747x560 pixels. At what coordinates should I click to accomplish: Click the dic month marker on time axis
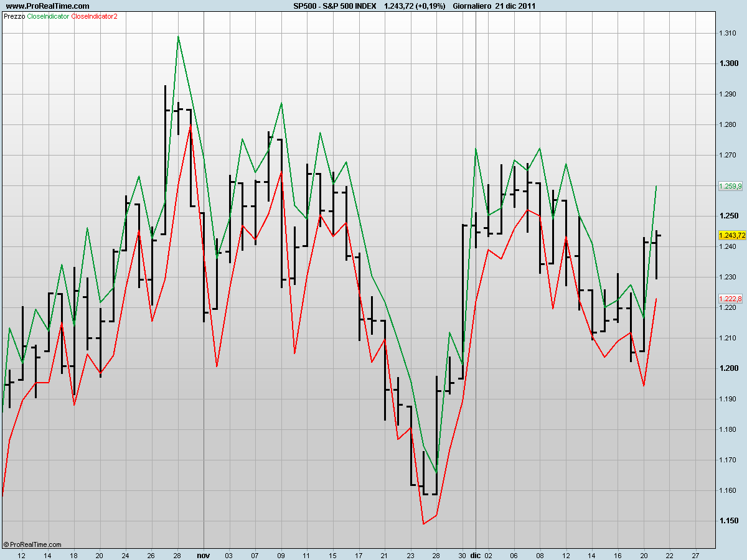tap(476, 554)
